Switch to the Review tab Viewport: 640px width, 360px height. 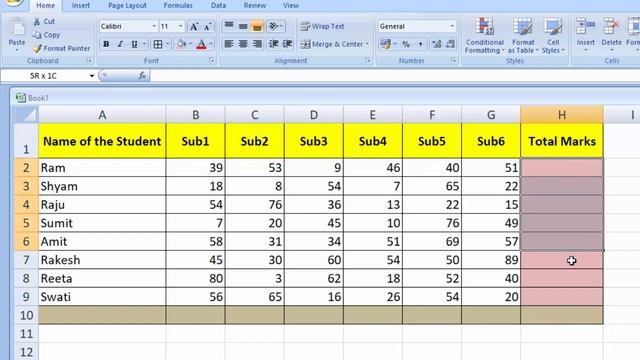255,6
